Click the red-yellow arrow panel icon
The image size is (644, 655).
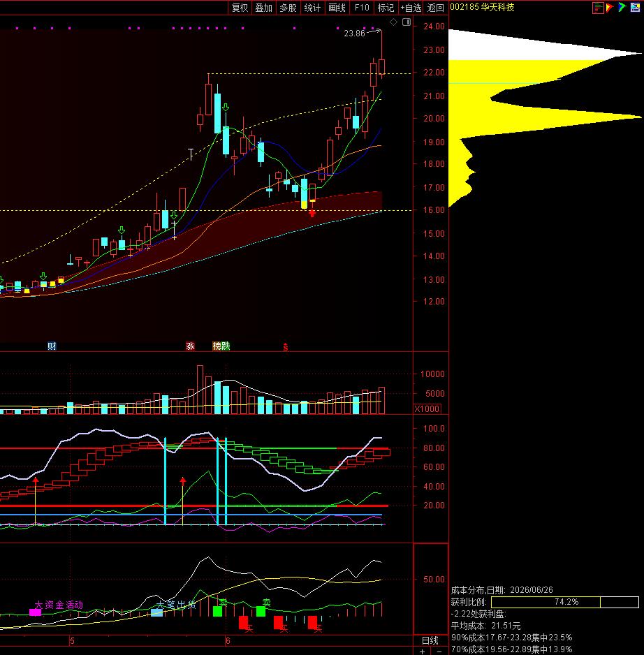tap(610, 8)
